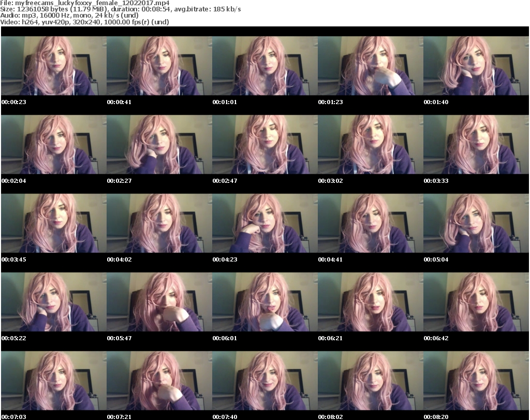Click the Audio mp3 info line
The image size is (530, 420).
point(69,16)
